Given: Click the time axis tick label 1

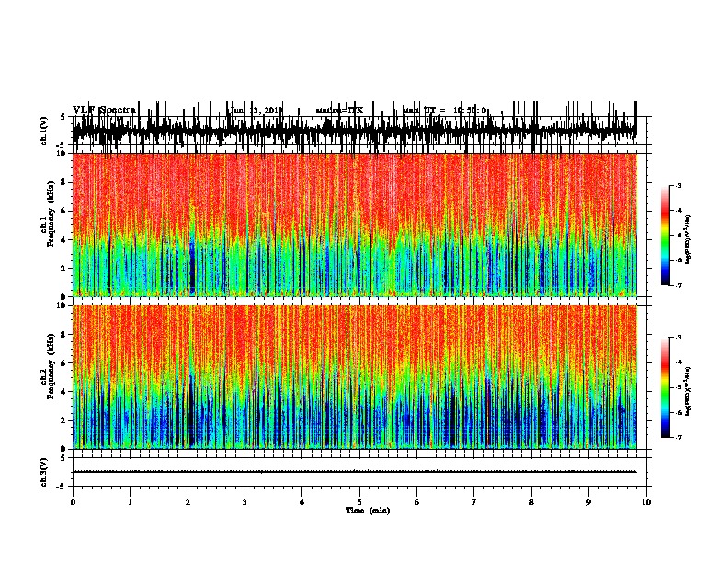Looking at the screenshot, I should point(130,502).
